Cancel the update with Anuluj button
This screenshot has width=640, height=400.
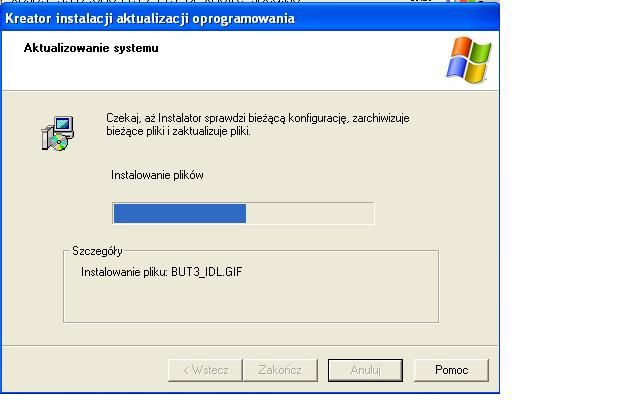tap(365, 370)
